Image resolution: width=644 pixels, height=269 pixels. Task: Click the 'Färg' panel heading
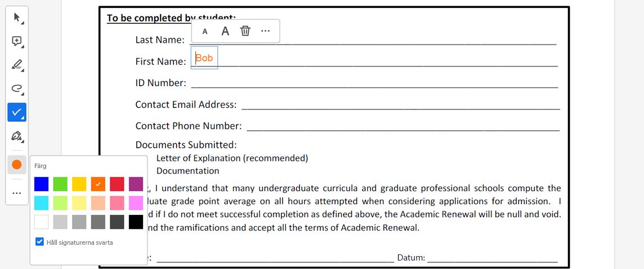pyautogui.click(x=41, y=166)
